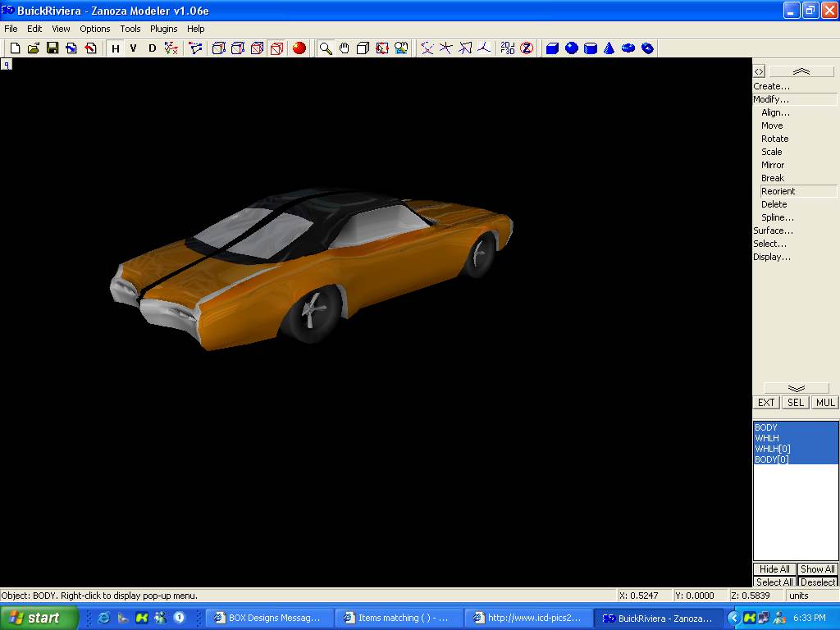Create a blue cube primitive

click(x=552, y=48)
